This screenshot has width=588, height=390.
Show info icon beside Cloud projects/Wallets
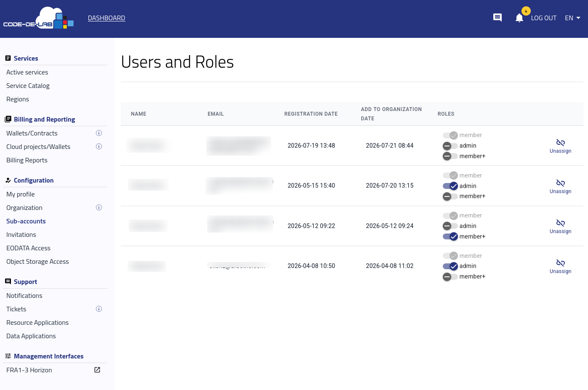(99, 146)
